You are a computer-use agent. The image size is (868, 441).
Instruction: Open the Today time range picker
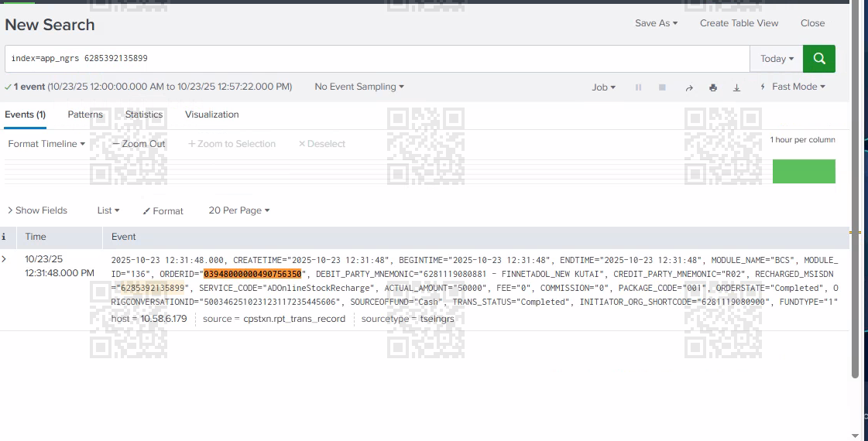pos(777,59)
